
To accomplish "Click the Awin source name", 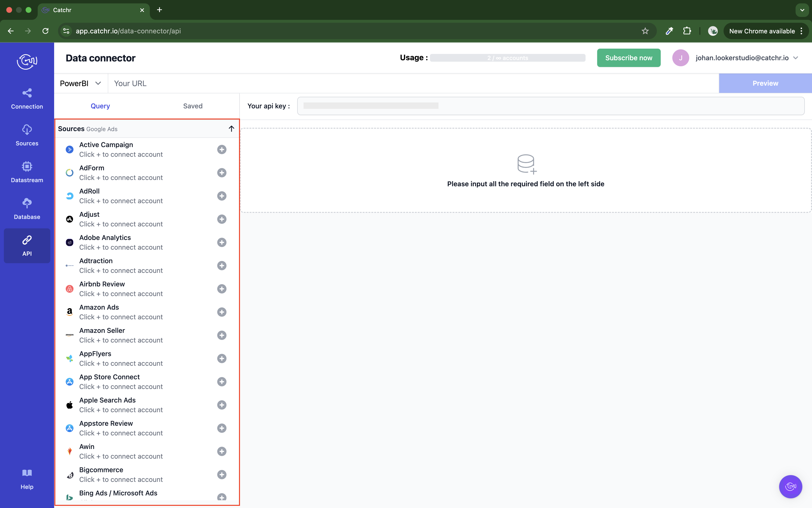I will tap(87, 447).
